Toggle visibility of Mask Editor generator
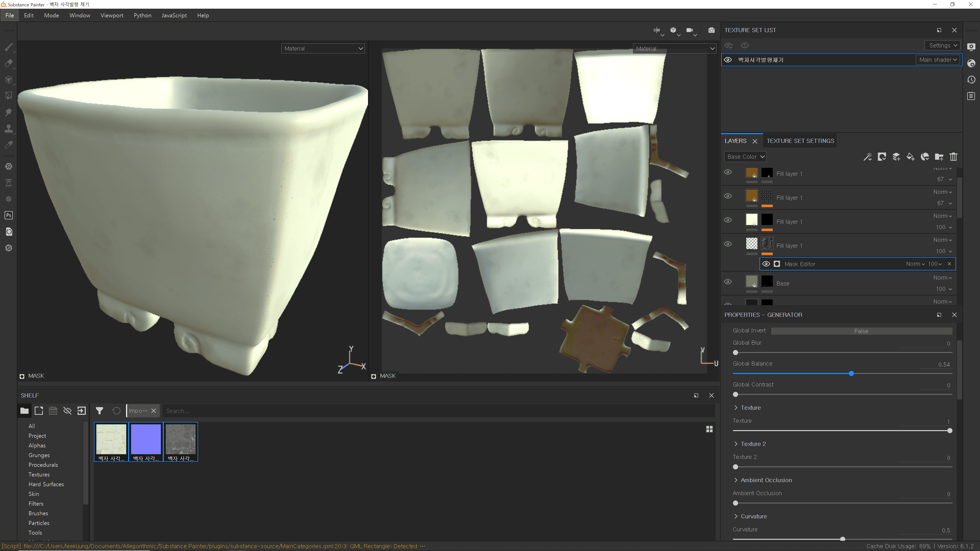This screenshot has width=980, height=551. point(766,264)
